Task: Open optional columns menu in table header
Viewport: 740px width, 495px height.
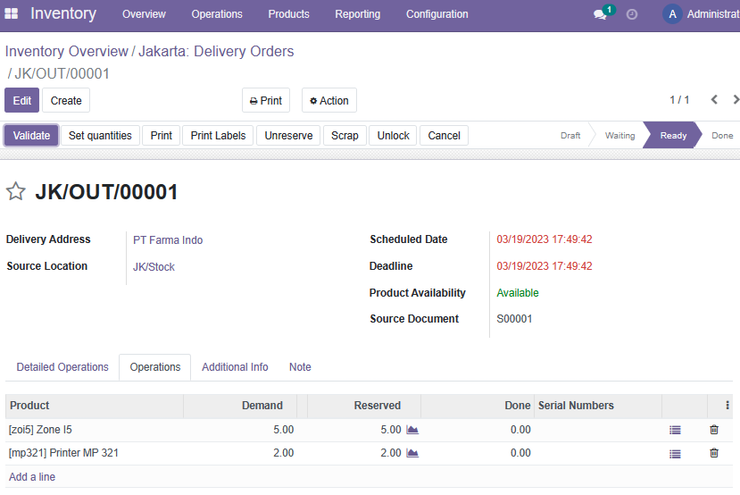Action: pos(727,405)
